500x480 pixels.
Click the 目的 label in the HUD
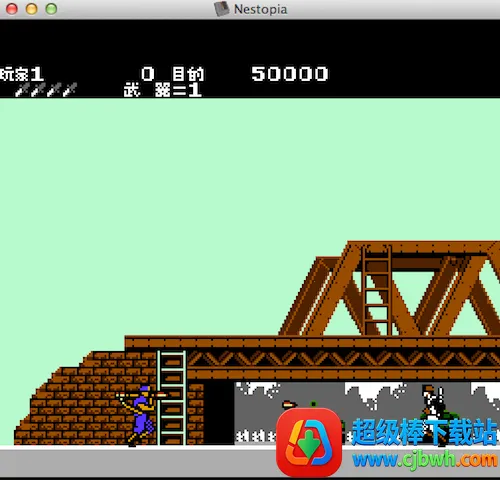click(188, 74)
